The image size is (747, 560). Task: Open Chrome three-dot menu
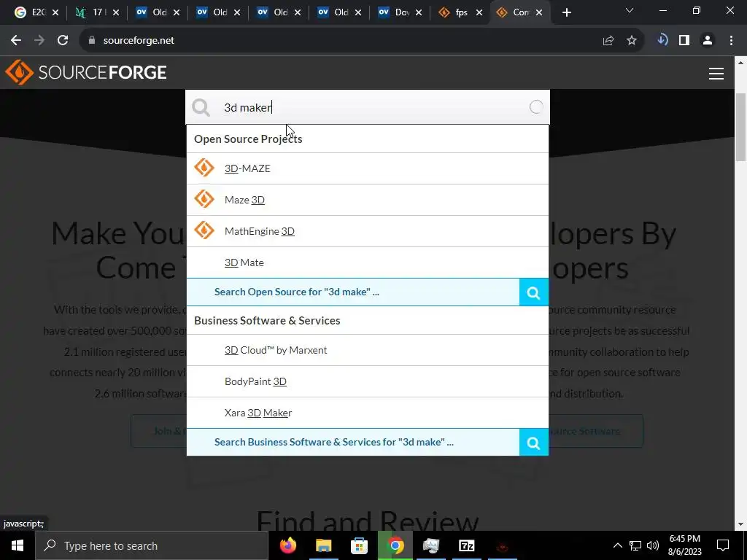click(x=731, y=41)
